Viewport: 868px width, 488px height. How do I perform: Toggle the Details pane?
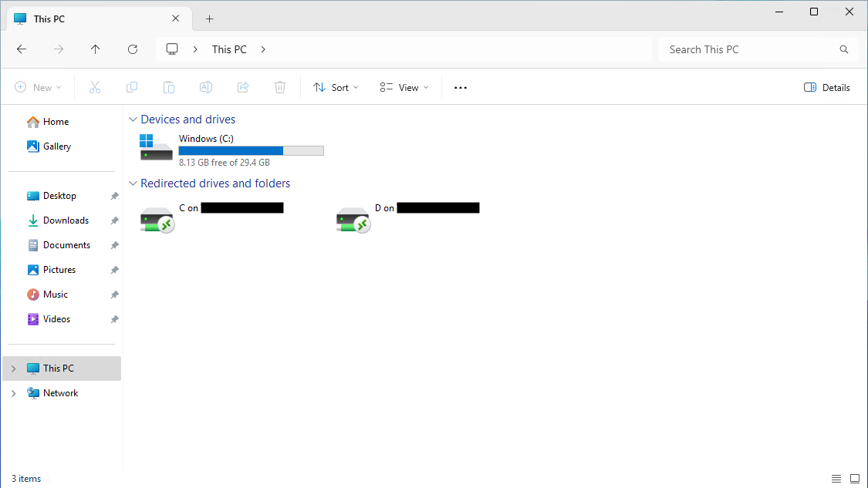point(826,87)
